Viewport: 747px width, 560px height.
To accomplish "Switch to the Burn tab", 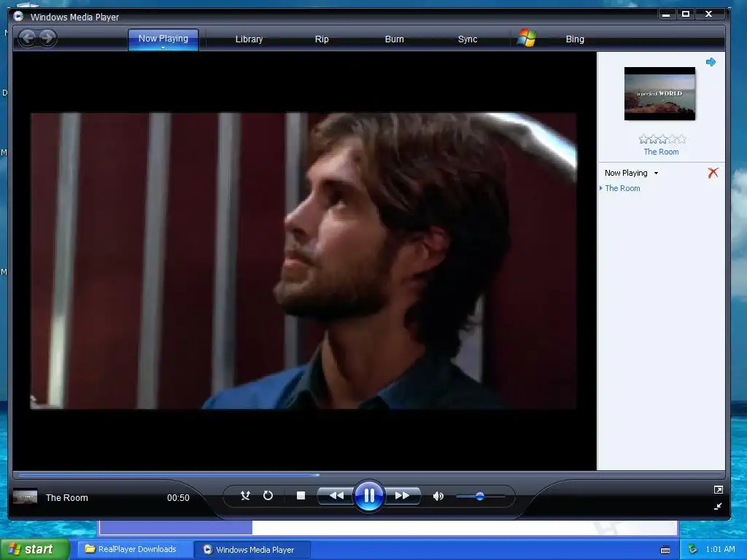I will pyautogui.click(x=394, y=39).
